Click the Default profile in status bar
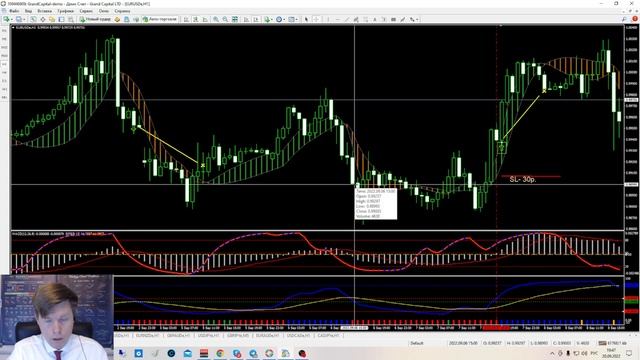 (x=417, y=343)
